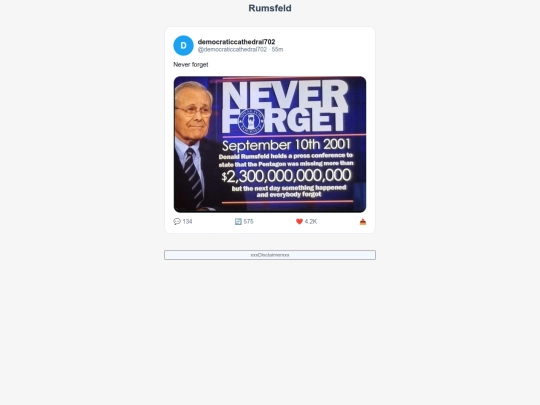Open the 55m post timestamp

[277, 49]
